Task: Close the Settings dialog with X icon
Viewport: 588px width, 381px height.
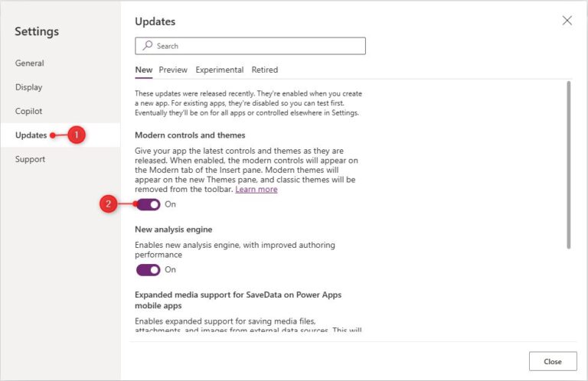Action: click(567, 21)
